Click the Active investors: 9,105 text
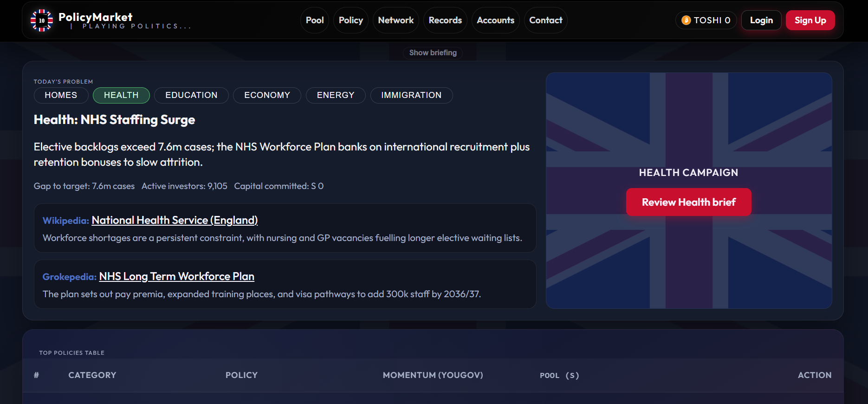Viewport: 868px width, 404px height. tap(184, 186)
